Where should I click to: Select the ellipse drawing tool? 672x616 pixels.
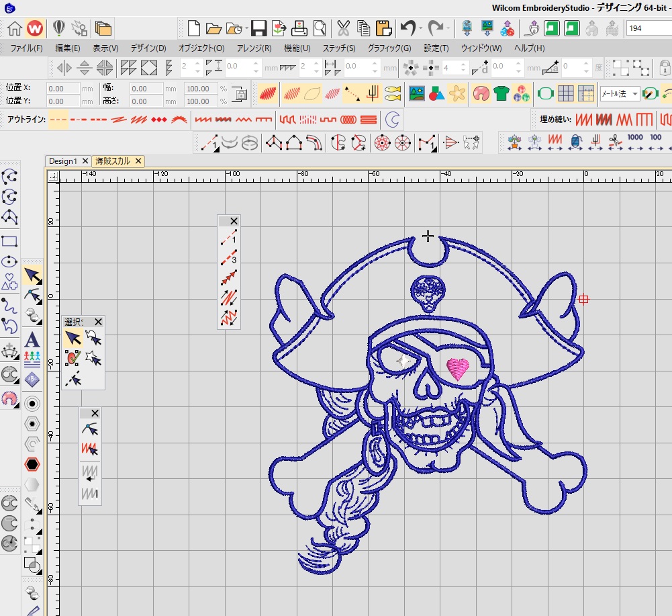9,261
